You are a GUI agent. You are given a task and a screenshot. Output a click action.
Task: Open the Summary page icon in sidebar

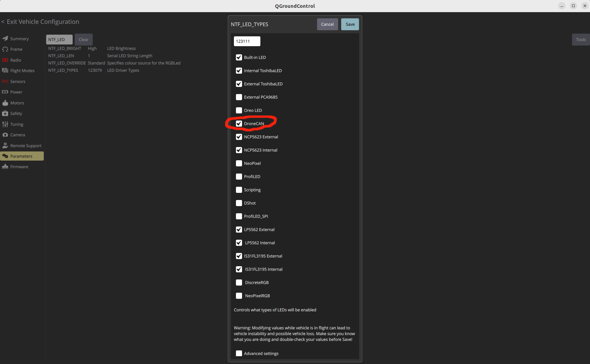tap(5, 39)
